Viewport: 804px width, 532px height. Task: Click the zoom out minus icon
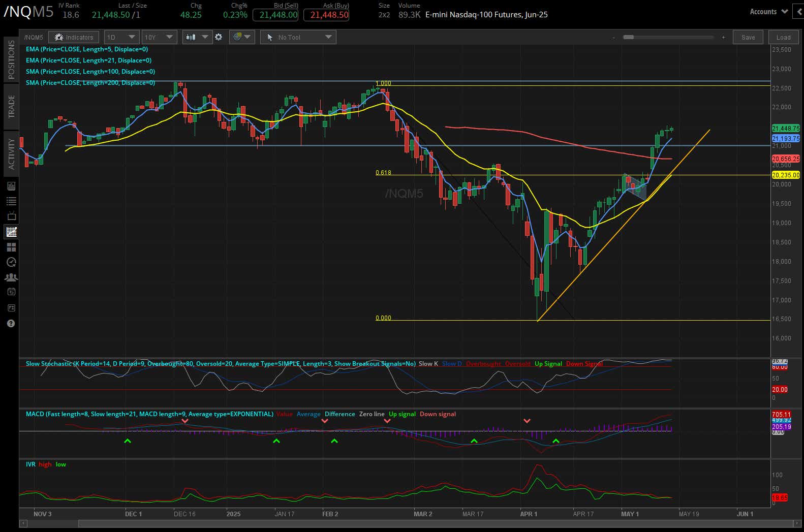(x=614, y=37)
